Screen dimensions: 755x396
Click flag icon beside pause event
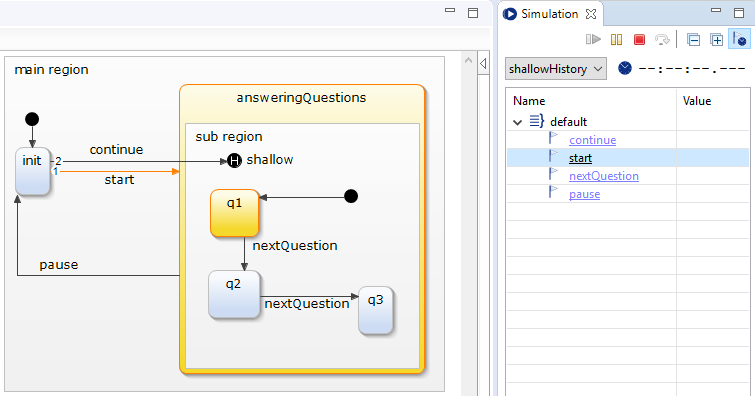tap(553, 192)
